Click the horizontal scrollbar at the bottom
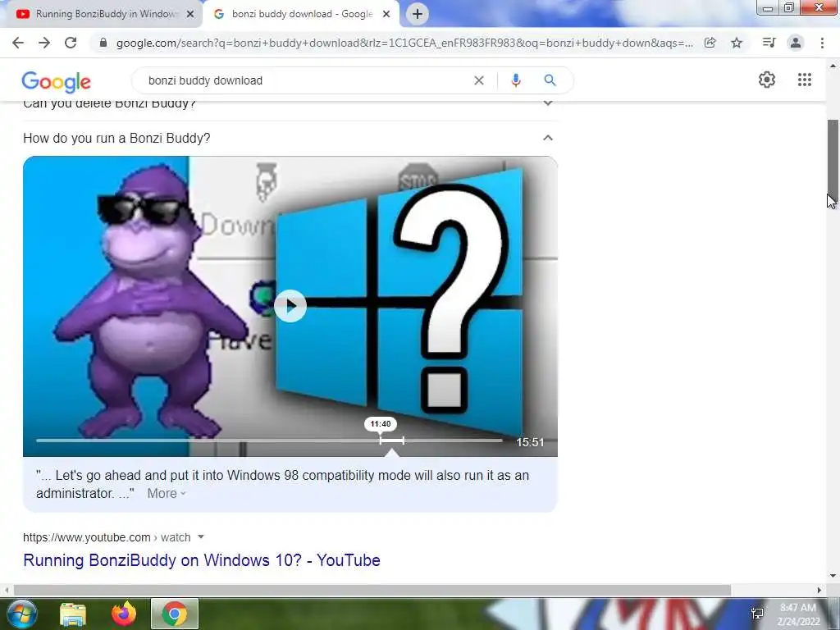Image resolution: width=840 pixels, height=630 pixels. [372, 590]
